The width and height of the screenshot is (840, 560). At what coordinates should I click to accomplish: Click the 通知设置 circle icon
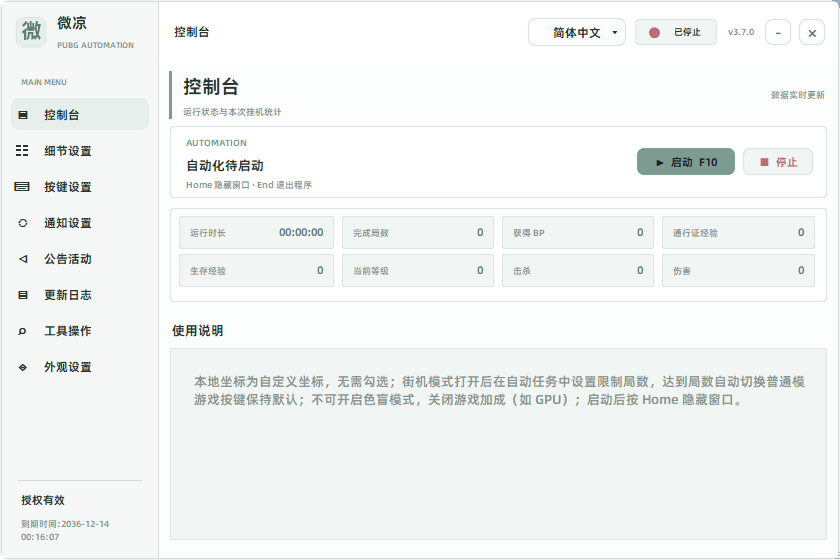(22, 223)
